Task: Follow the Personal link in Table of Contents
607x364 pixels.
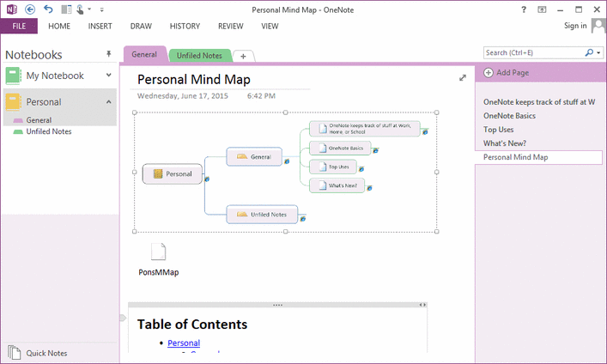Action: (184, 343)
